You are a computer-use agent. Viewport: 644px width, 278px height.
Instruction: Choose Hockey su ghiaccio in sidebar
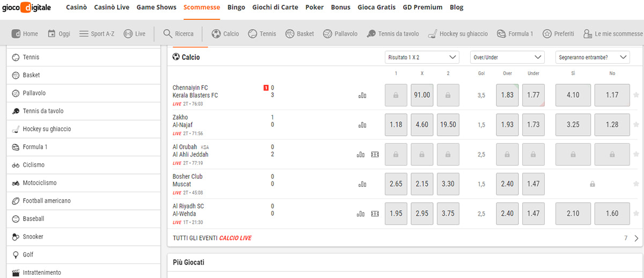[83, 129]
